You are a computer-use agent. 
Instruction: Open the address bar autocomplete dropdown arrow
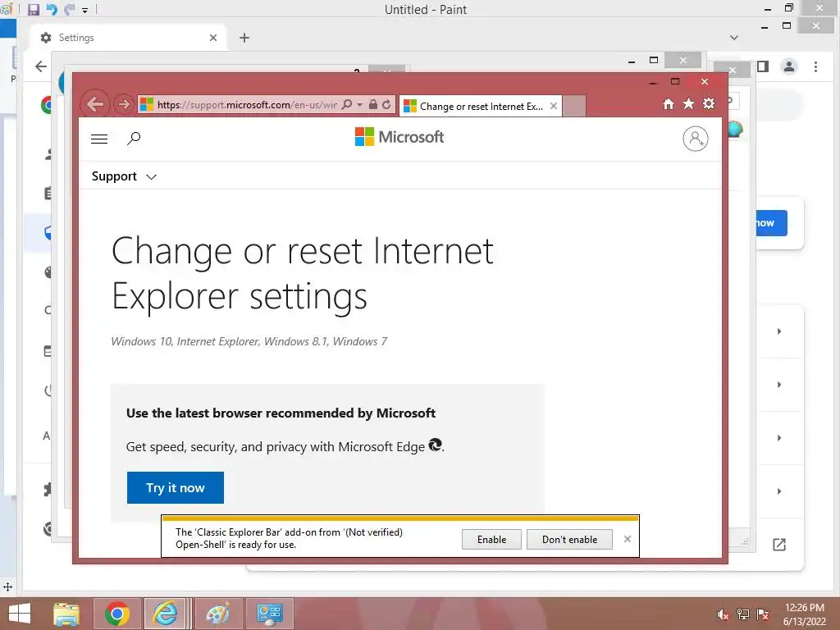tap(360, 104)
